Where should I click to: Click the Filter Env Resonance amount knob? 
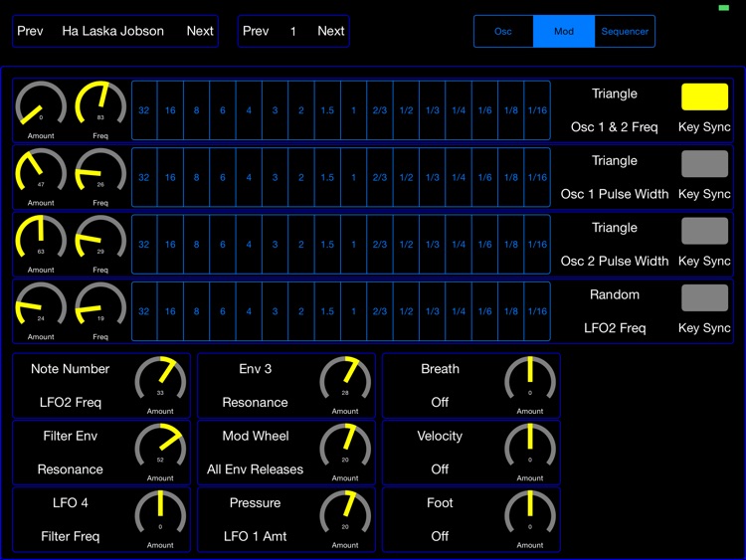click(160, 446)
